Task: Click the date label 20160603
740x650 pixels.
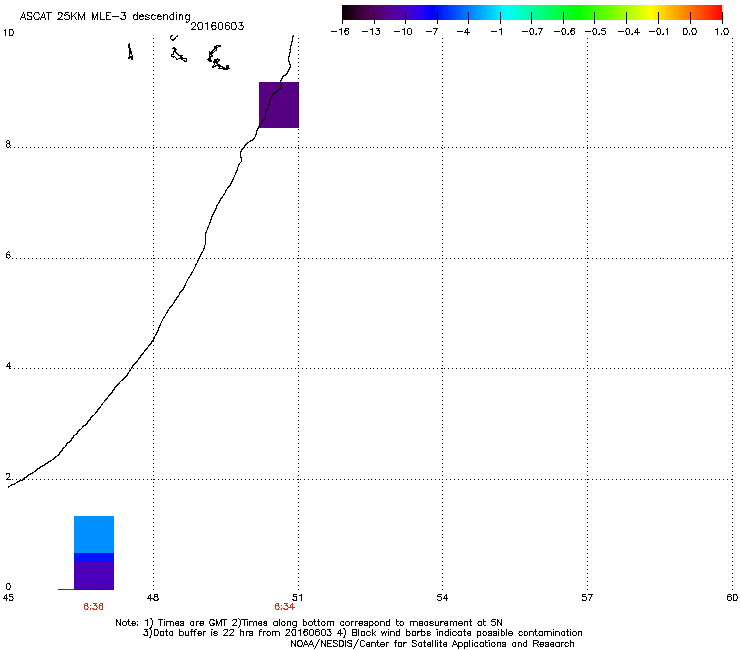Action: 217,26
